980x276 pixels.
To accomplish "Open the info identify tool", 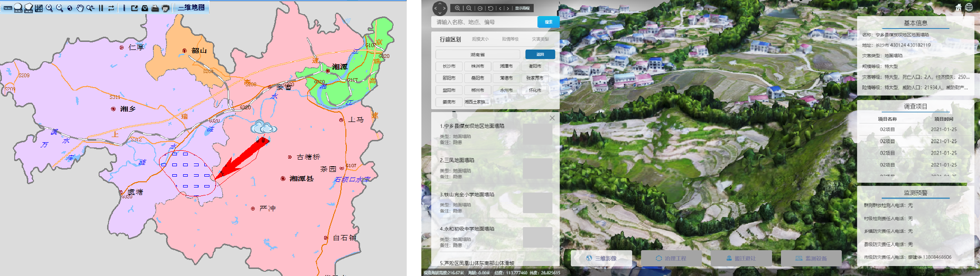I will 124,8.
